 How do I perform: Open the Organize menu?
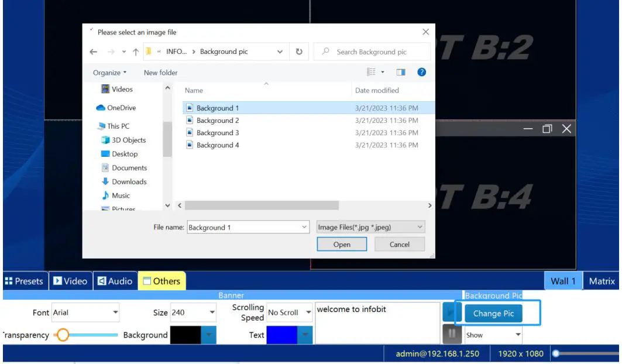tap(109, 73)
